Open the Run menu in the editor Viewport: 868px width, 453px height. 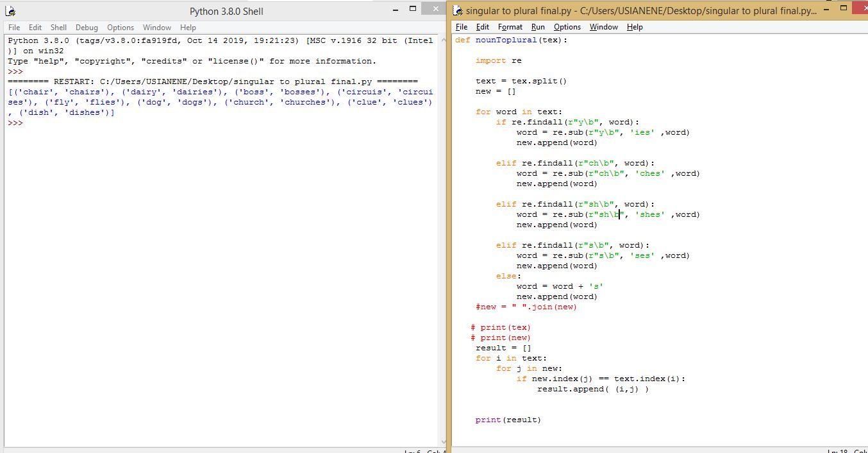[x=538, y=27]
